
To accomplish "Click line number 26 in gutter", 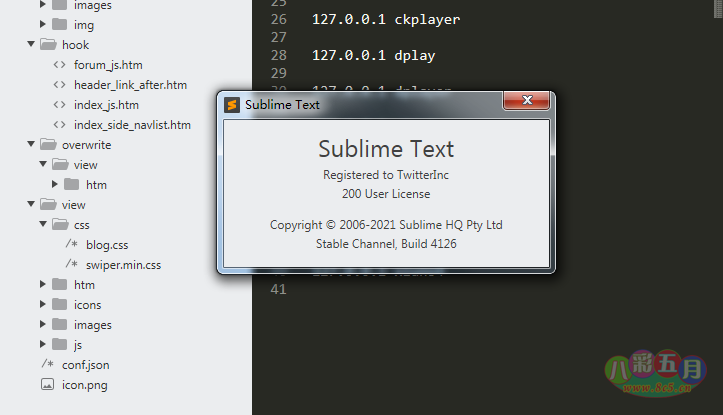I will (279, 19).
